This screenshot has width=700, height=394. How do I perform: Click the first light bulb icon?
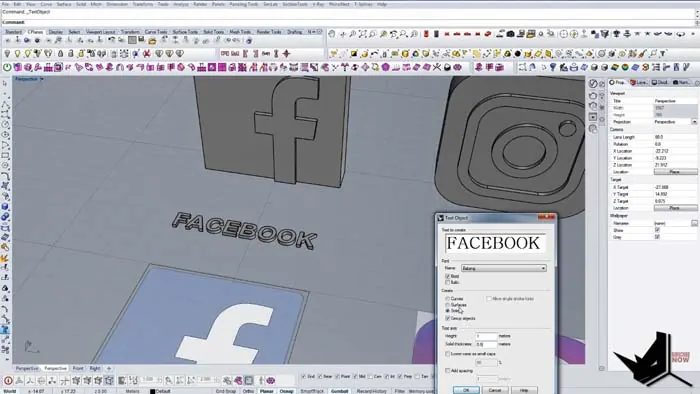coord(7,54)
